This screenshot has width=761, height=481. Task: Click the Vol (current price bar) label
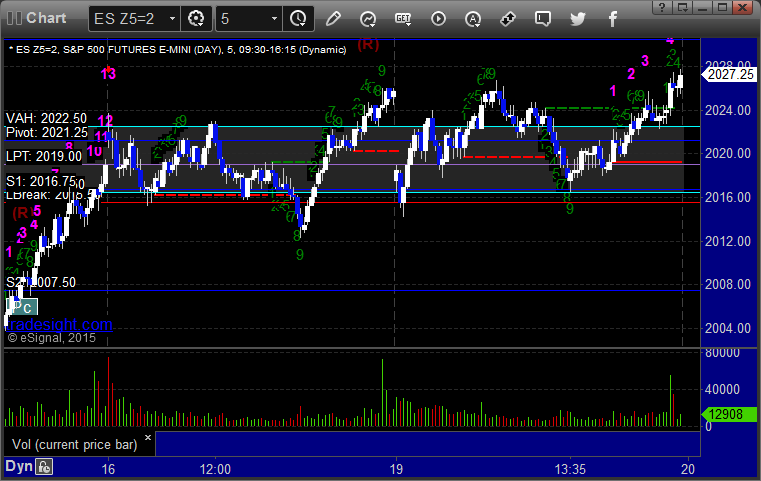(x=75, y=445)
